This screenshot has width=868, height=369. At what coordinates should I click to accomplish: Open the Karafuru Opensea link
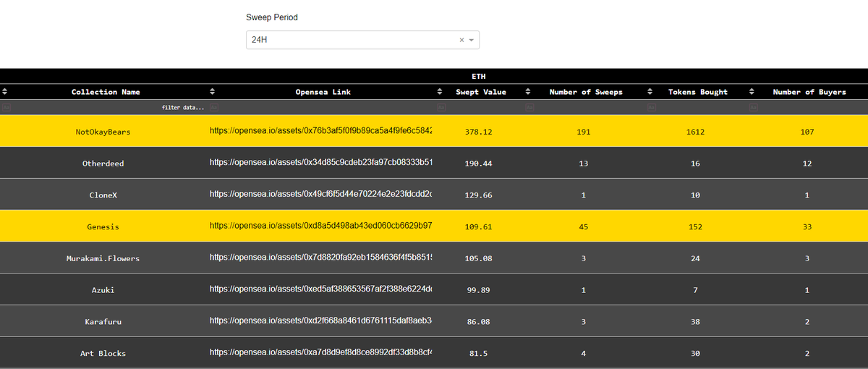pyautogui.click(x=321, y=321)
